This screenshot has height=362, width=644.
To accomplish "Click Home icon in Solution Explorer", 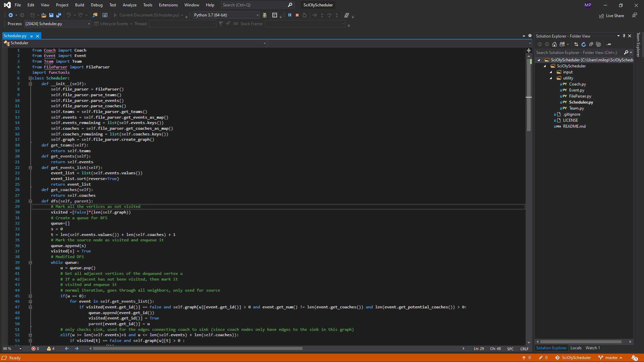I will pyautogui.click(x=554, y=44).
